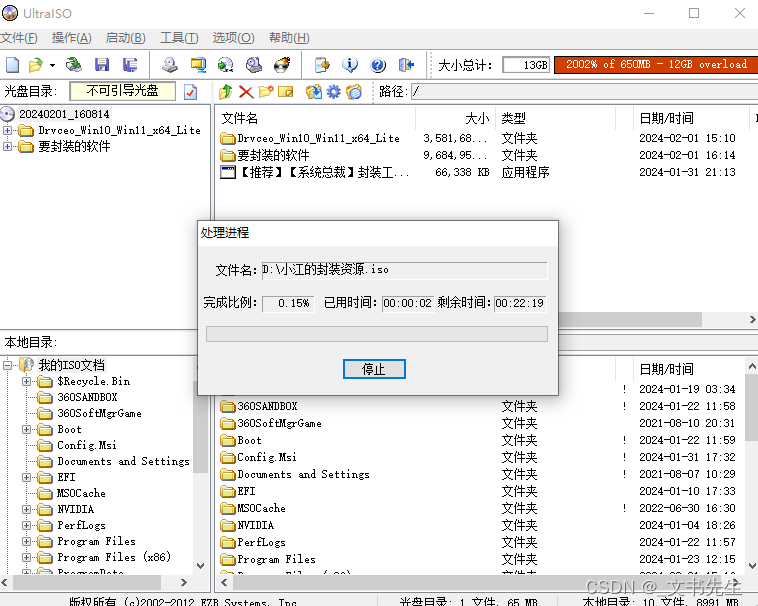Image resolution: width=758 pixels, height=606 pixels.
Task: Click the blue gear properties icon
Action: click(334, 91)
